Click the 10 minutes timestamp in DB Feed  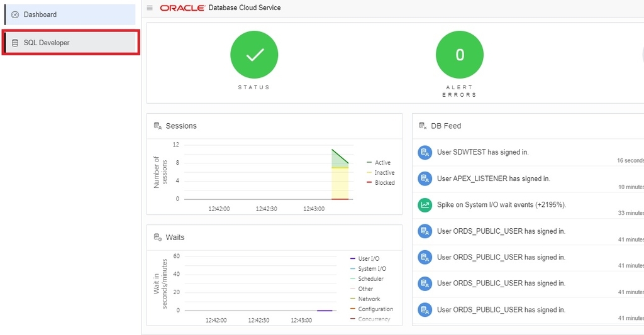point(631,187)
